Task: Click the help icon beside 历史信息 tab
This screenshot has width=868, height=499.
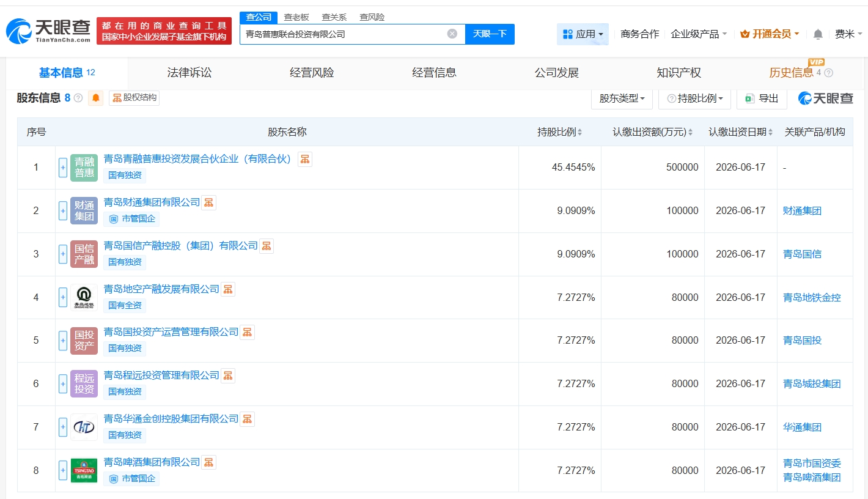Action: [829, 73]
